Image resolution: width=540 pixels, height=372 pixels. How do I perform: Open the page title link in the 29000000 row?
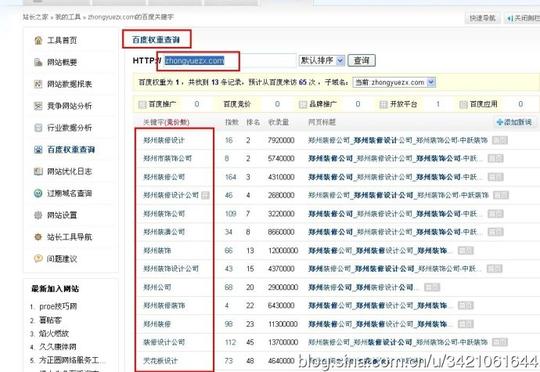[x=364, y=287]
